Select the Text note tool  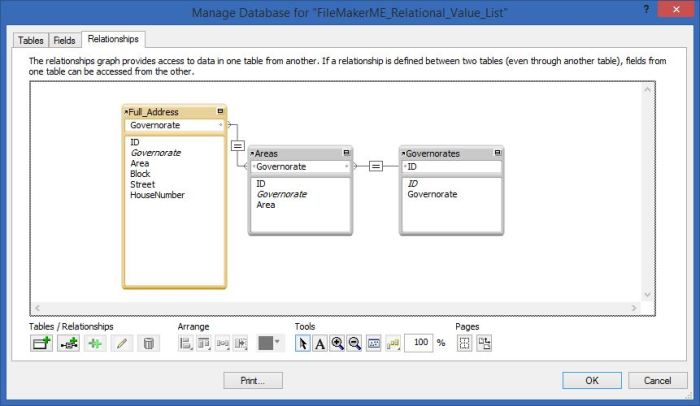tap(320, 343)
